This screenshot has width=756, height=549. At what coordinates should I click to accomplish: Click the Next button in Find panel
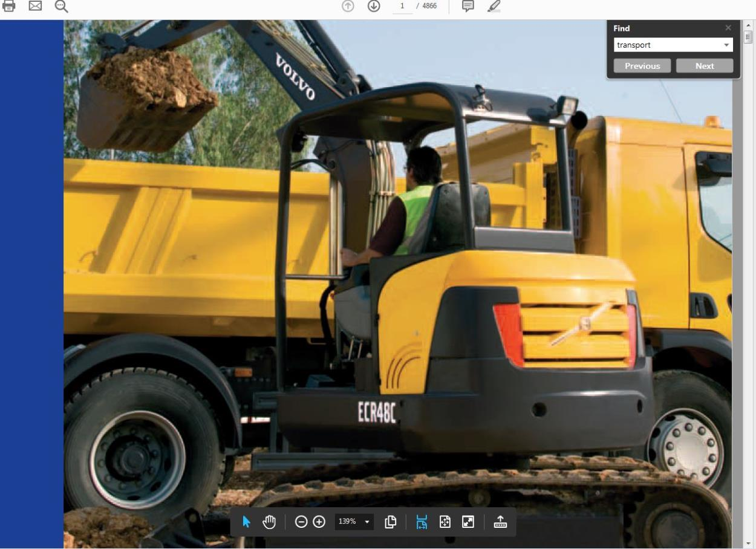[x=705, y=66]
